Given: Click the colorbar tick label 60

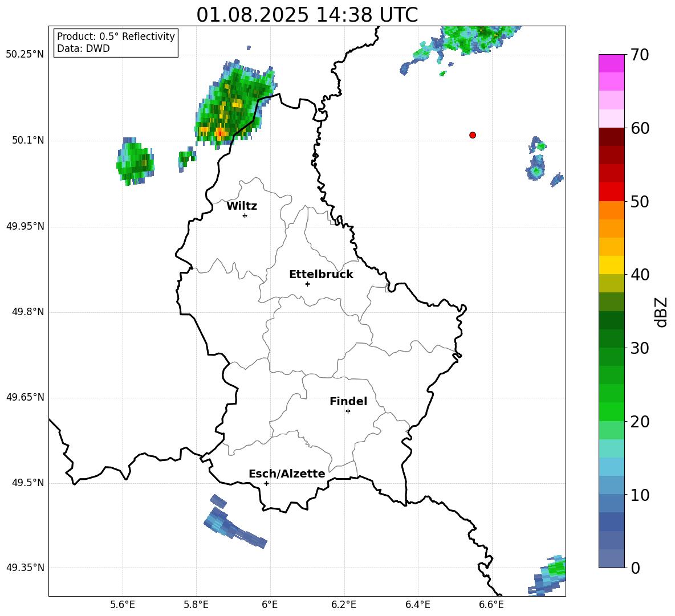Looking at the screenshot, I should click(640, 128).
